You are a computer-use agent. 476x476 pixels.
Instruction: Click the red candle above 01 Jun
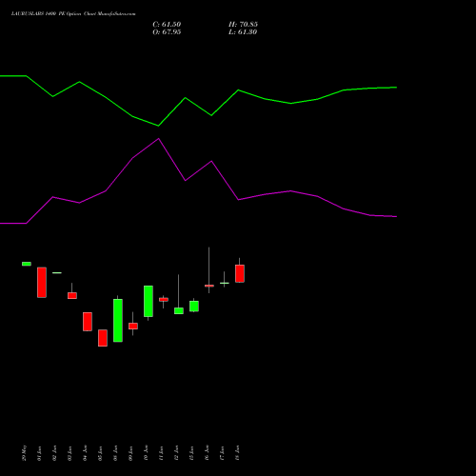42,283
